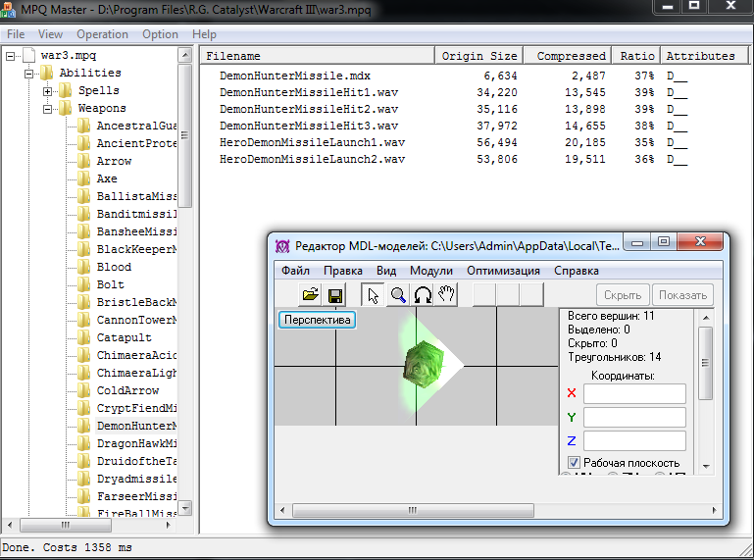This screenshot has width=754, height=560.
Task: Expand the Spells folder node
Action: 47,91
